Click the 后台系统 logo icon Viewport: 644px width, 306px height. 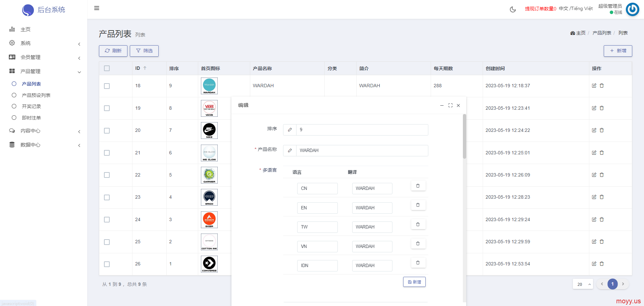(x=28, y=10)
